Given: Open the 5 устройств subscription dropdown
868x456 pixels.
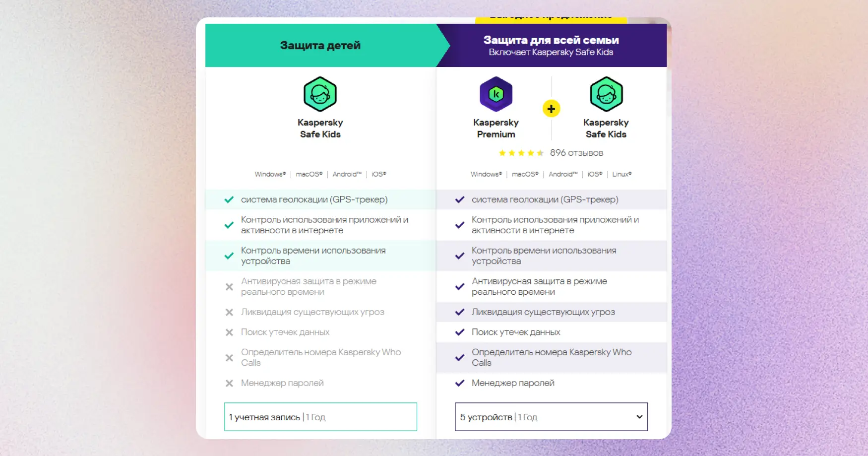Looking at the screenshot, I should (551, 417).
